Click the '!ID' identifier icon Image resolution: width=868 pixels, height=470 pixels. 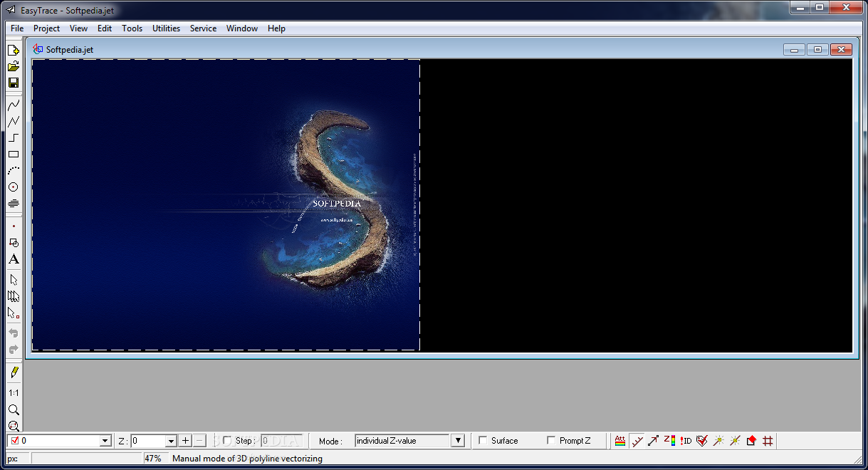coord(686,441)
